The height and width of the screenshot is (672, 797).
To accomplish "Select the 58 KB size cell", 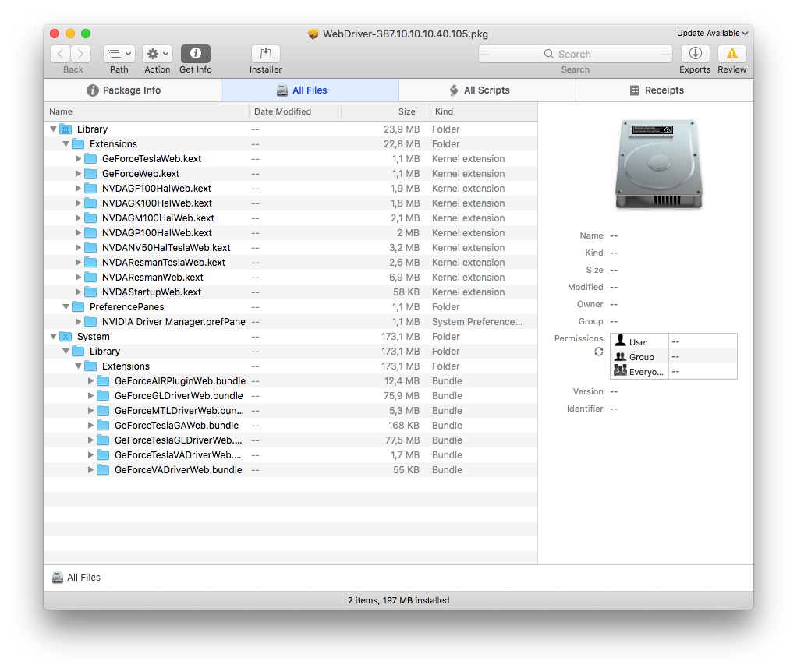I will coord(406,292).
